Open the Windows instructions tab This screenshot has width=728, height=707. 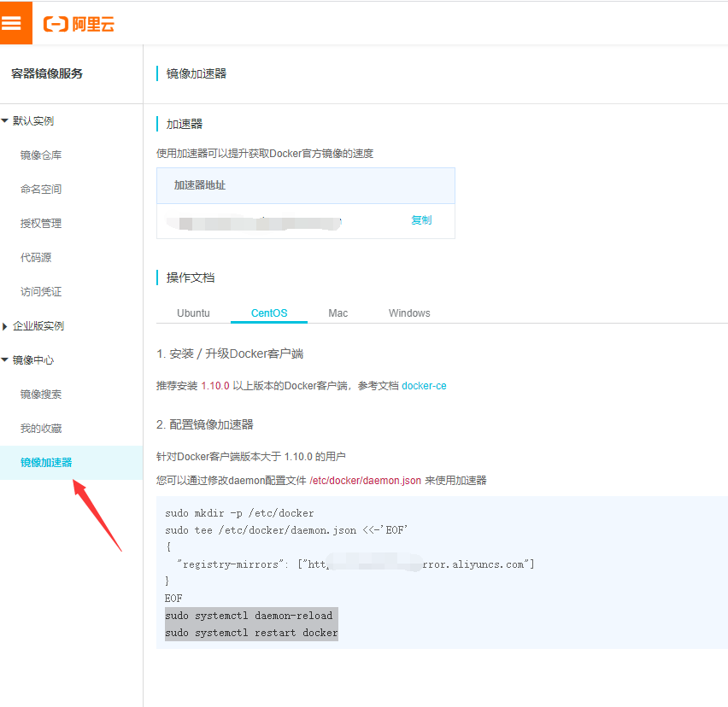click(x=408, y=313)
